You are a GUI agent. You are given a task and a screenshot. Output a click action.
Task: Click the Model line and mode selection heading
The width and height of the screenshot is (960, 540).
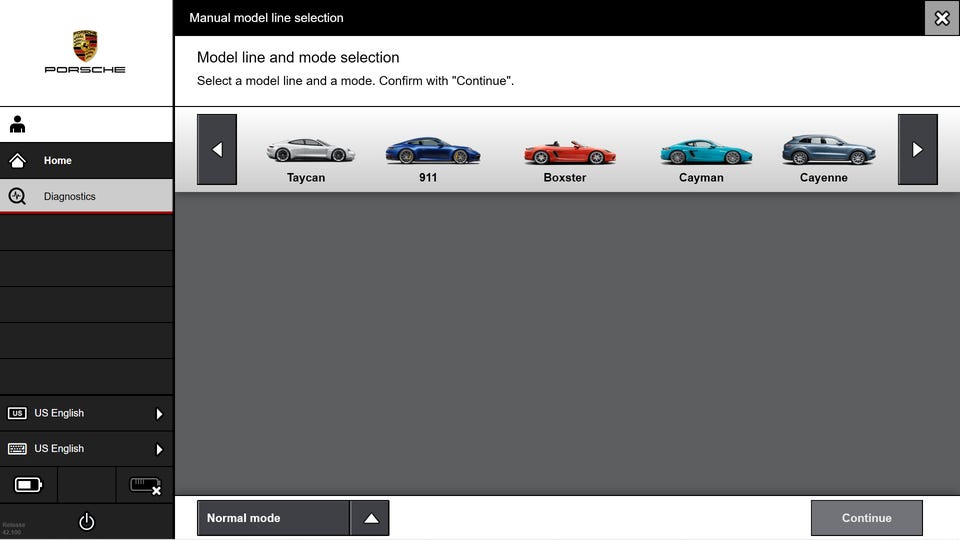(x=298, y=58)
